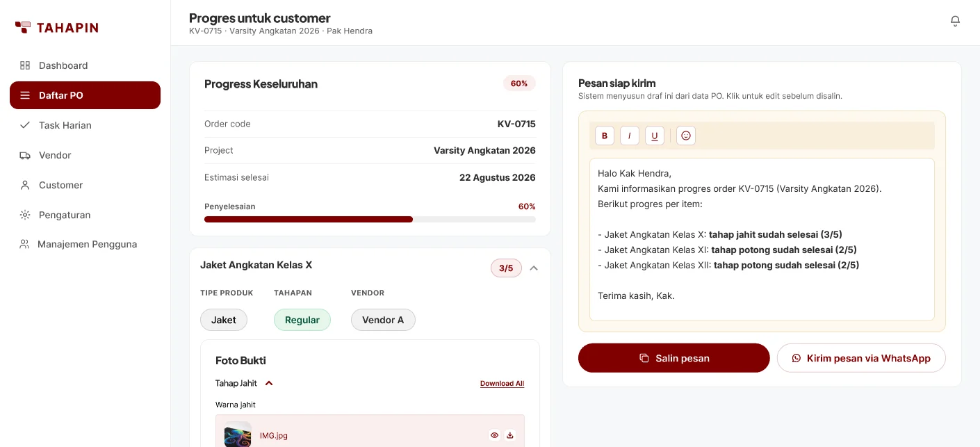Click the Varsity Angkatan 2026 project value
980x447 pixels.
[x=484, y=150]
